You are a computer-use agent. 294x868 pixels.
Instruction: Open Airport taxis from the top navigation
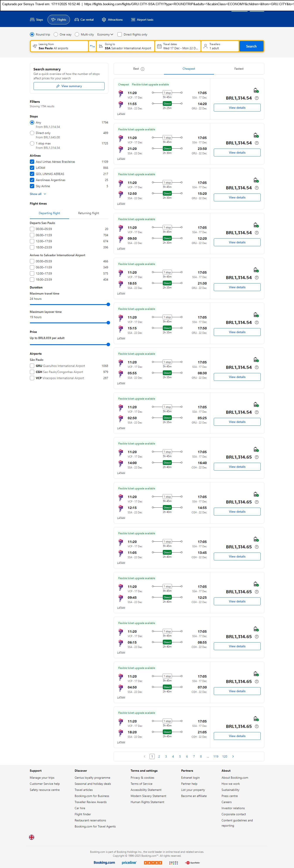[x=142, y=20]
